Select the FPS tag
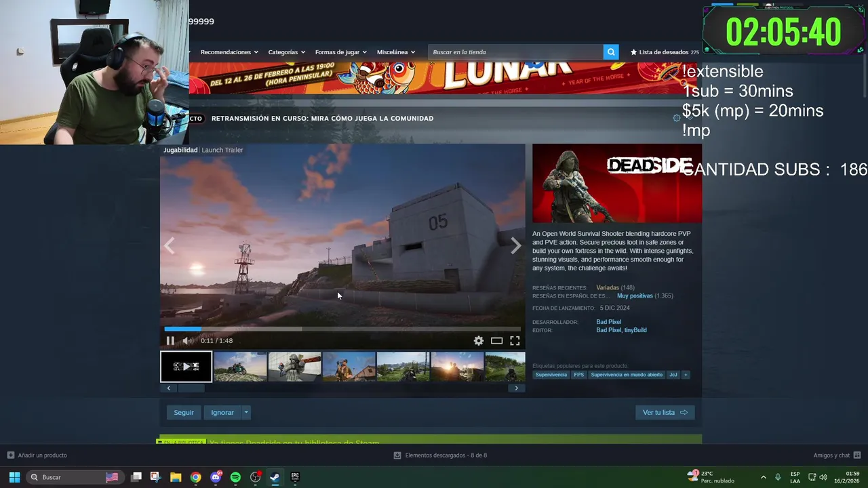The image size is (868, 488). (x=578, y=375)
